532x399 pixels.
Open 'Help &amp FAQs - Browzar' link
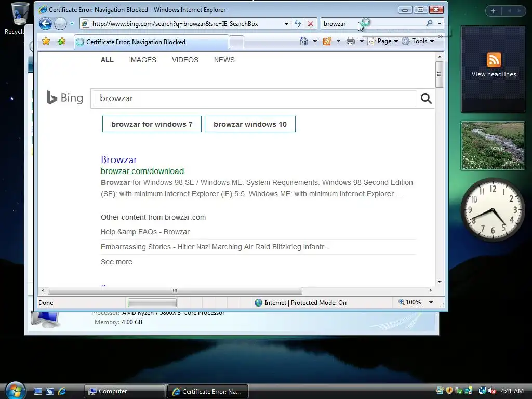pyautogui.click(x=145, y=232)
